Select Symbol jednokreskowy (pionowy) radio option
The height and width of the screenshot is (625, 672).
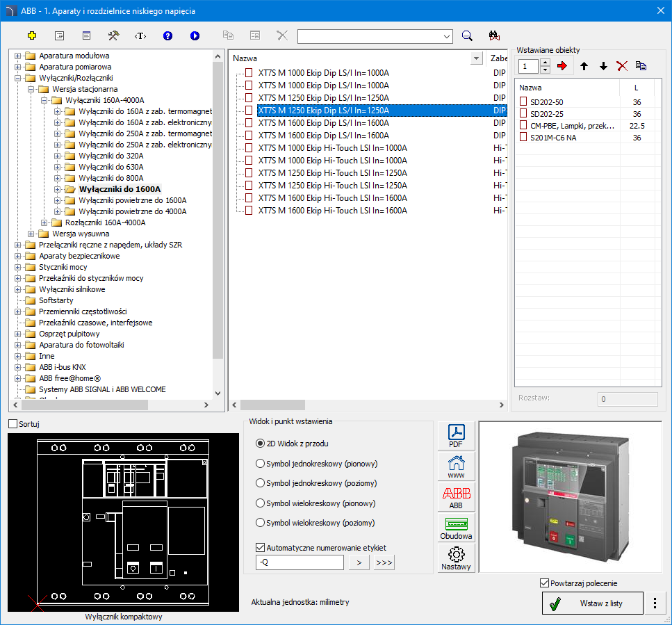tap(261, 464)
